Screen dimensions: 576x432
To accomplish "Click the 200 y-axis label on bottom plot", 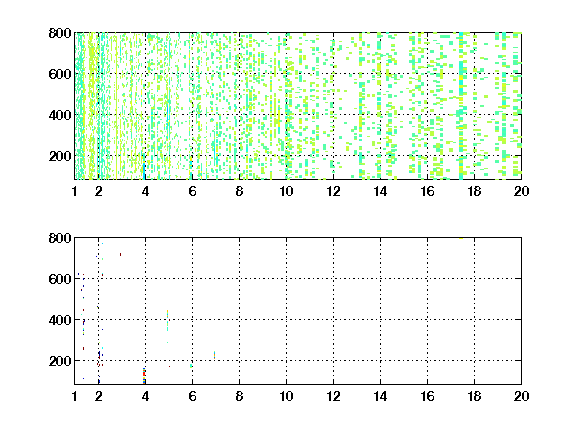I will [60, 361].
